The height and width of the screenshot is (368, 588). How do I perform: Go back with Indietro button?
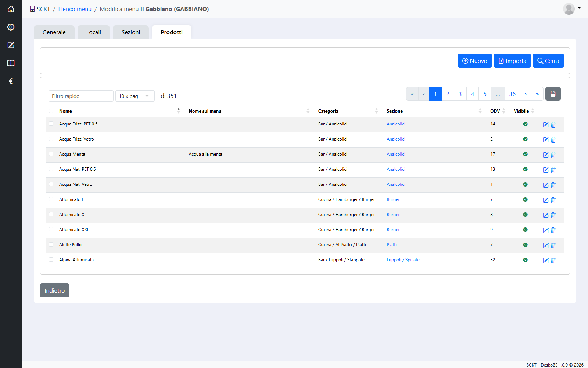point(54,290)
